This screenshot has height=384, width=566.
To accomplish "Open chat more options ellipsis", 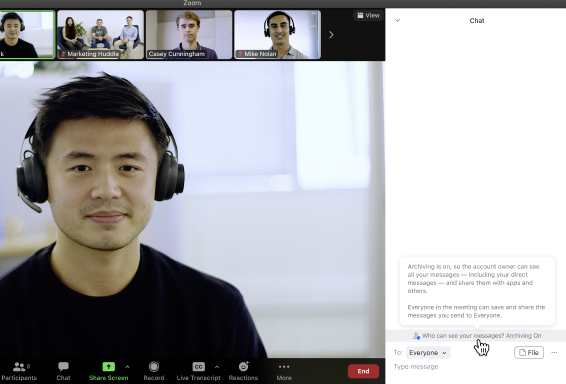I will coord(554,353).
